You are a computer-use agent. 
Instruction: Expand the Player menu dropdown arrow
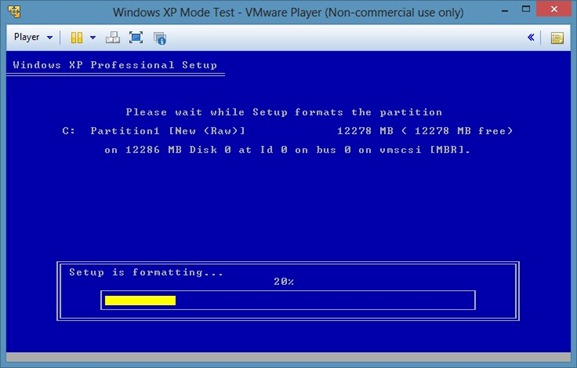click(x=50, y=38)
